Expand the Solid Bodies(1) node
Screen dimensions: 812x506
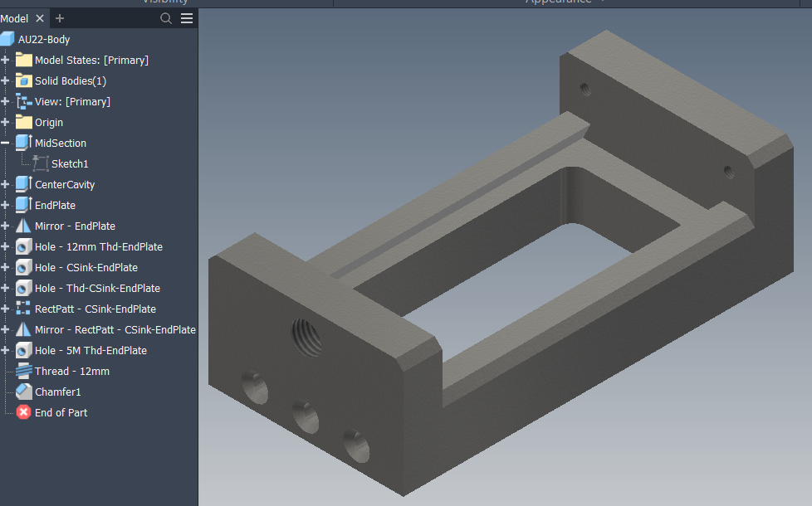tap(6, 80)
